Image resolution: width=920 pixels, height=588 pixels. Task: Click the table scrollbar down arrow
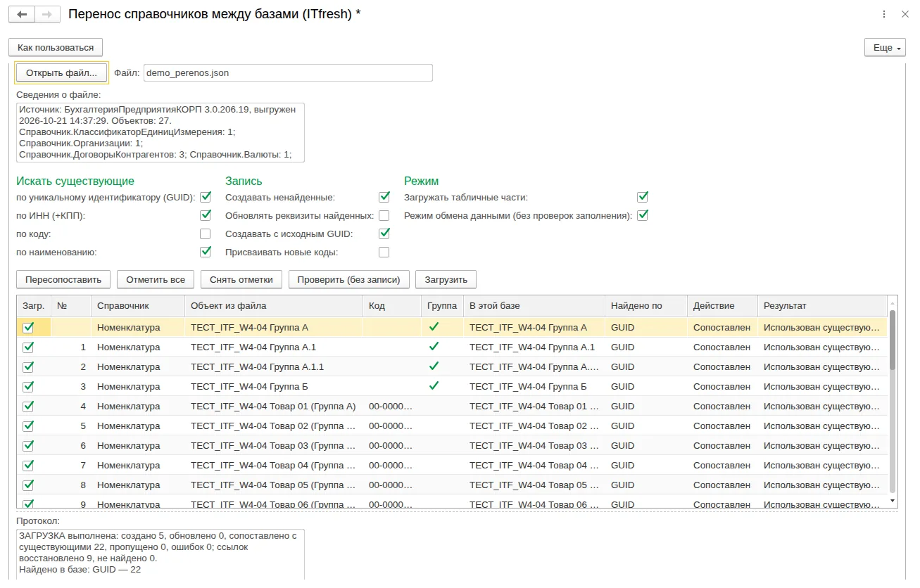(x=893, y=500)
